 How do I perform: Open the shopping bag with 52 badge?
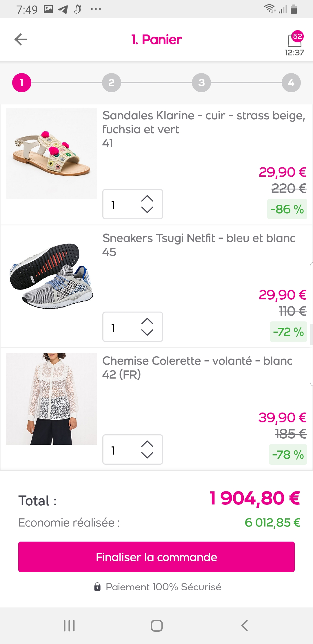pyautogui.click(x=295, y=40)
